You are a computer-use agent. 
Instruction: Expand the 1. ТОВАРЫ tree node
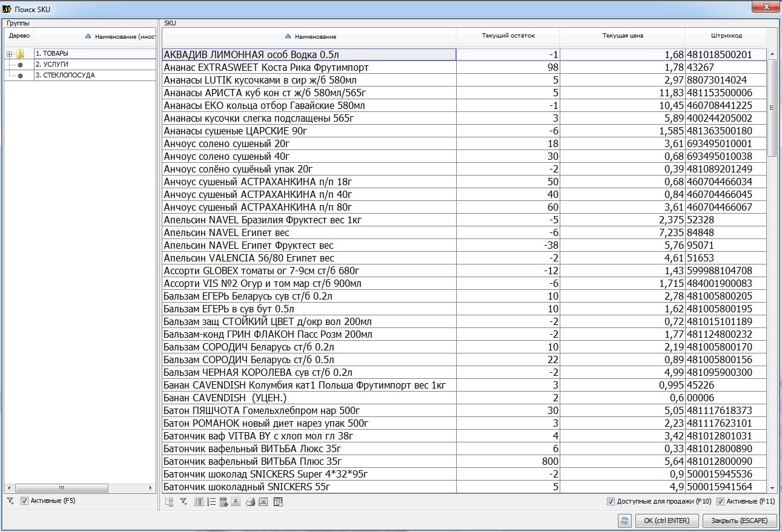coord(9,54)
